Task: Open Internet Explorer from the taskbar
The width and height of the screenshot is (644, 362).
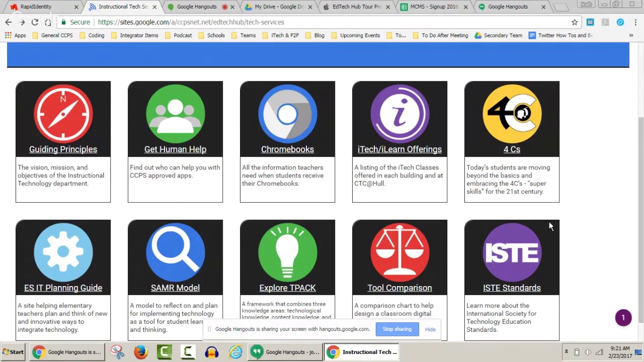Action: coord(235,352)
